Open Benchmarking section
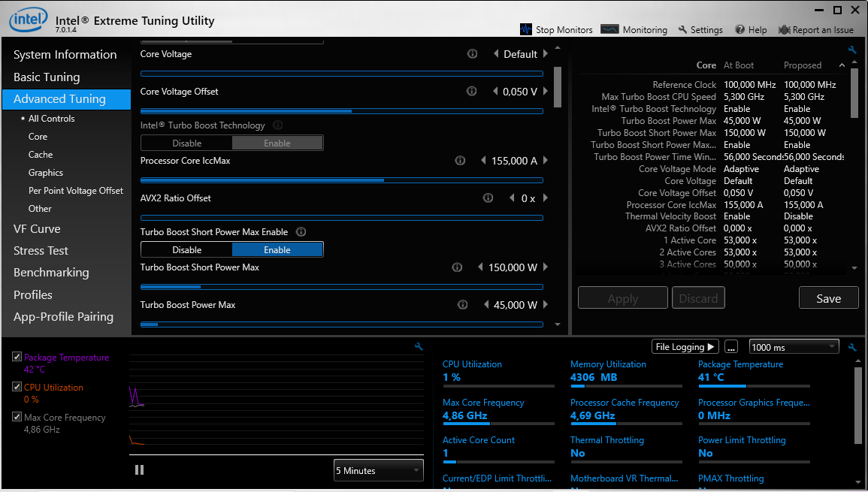This screenshot has width=868, height=492. pos(51,272)
